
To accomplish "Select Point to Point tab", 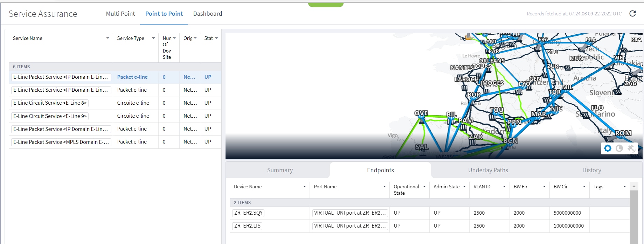I will click(164, 14).
